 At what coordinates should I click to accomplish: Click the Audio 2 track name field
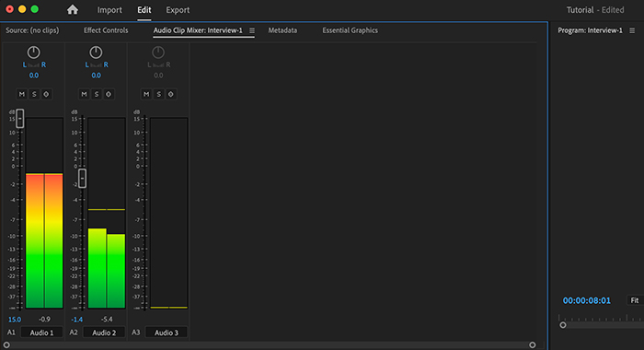104,332
